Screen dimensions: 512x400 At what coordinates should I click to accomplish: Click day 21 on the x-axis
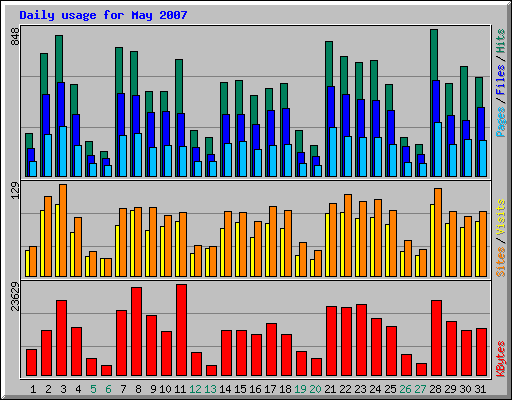(x=330, y=389)
